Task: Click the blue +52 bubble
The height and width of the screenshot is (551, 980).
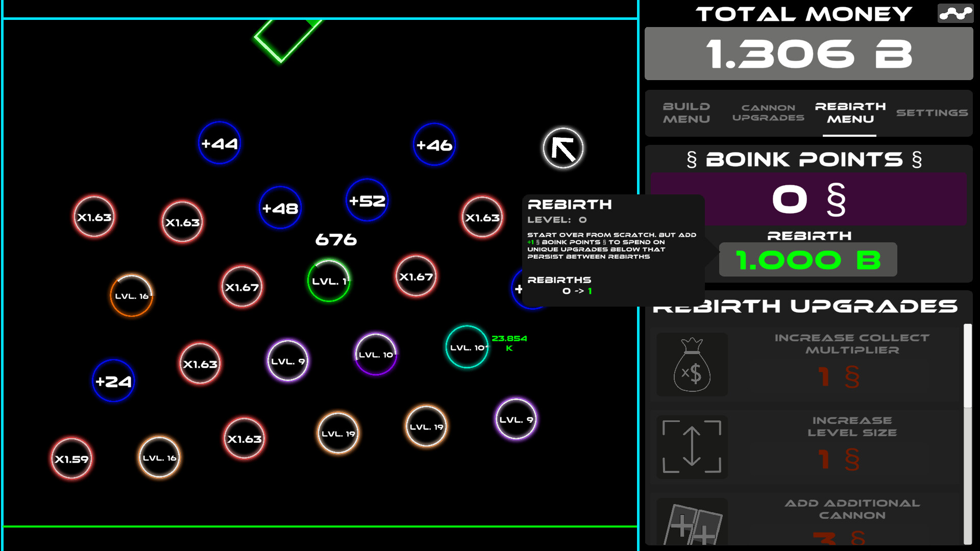Action: click(366, 201)
